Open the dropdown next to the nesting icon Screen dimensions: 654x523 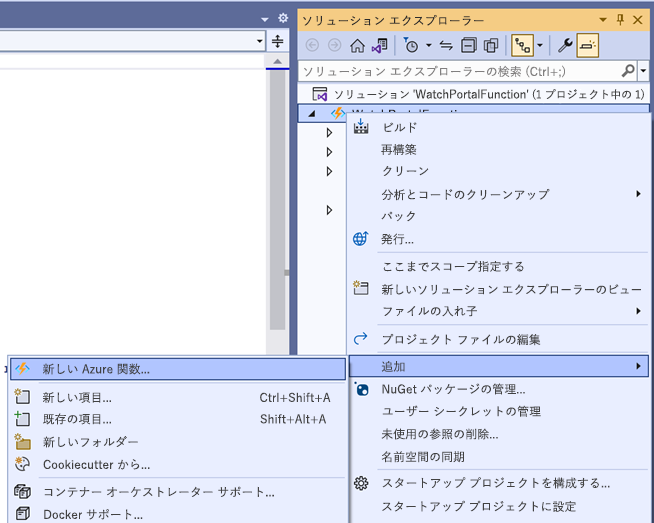tap(540, 45)
